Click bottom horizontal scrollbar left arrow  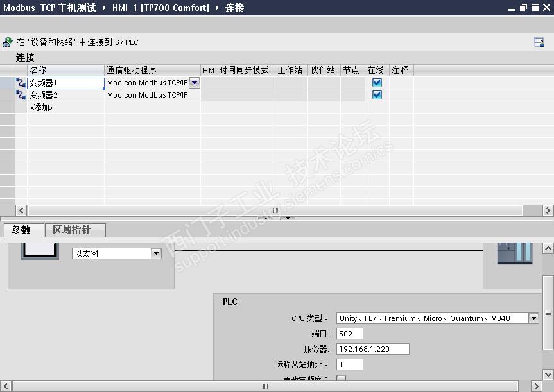6,386
